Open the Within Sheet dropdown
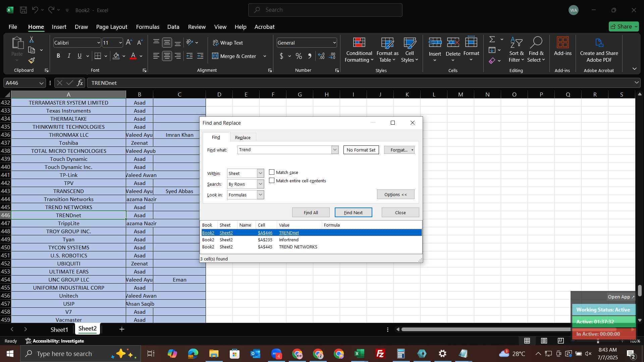The image size is (644, 362). [x=260, y=173]
